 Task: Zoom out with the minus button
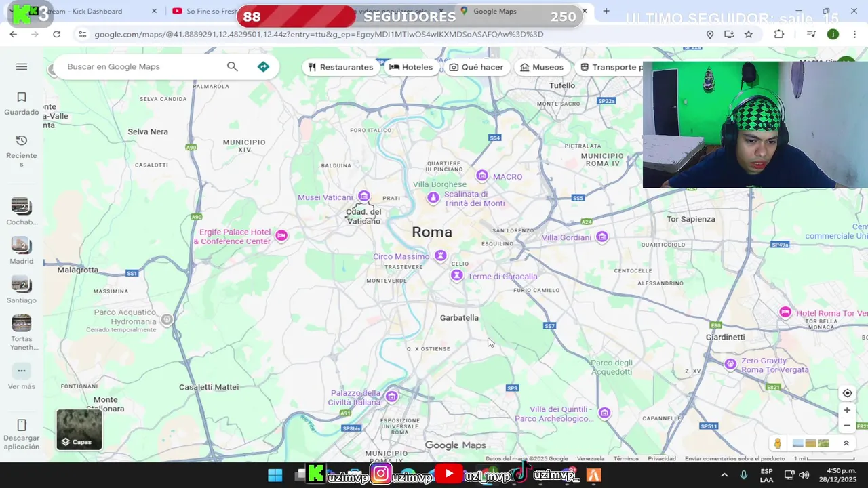847,426
